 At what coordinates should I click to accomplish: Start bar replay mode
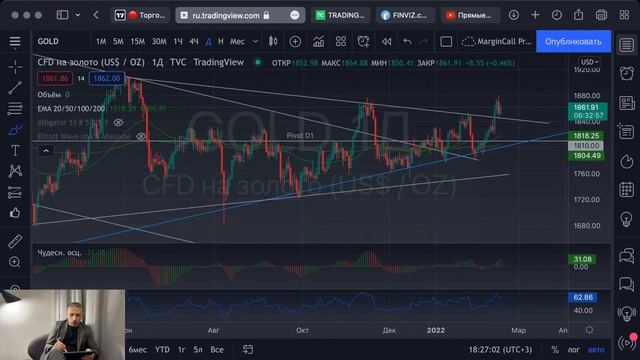(x=386, y=41)
